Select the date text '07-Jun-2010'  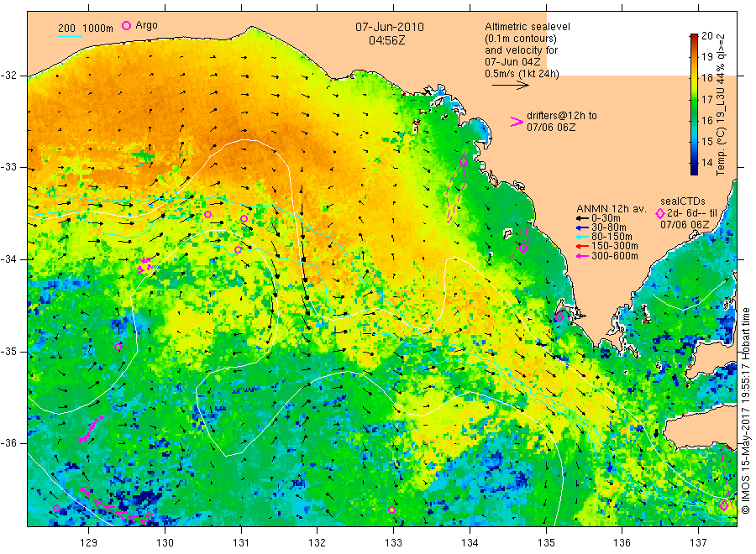(x=390, y=27)
